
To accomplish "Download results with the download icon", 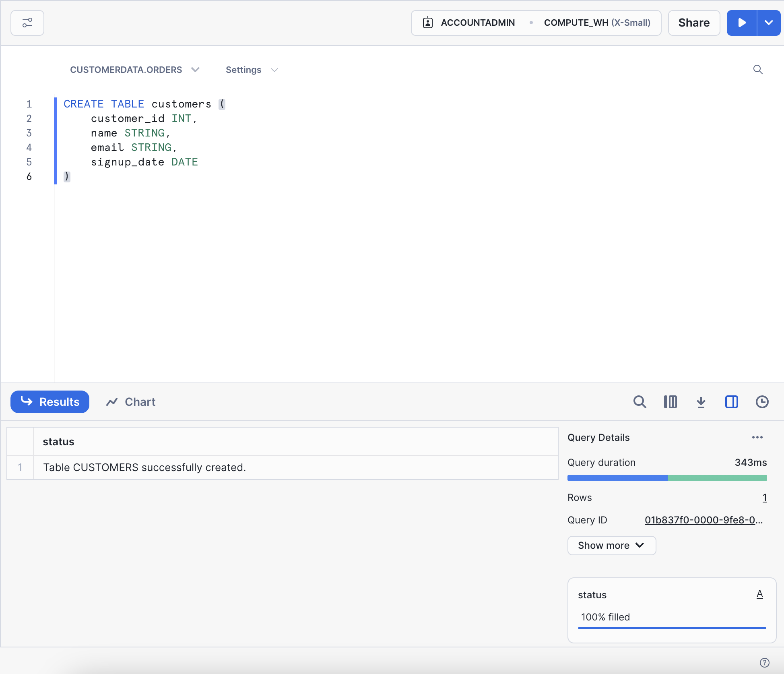I will pyautogui.click(x=701, y=402).
